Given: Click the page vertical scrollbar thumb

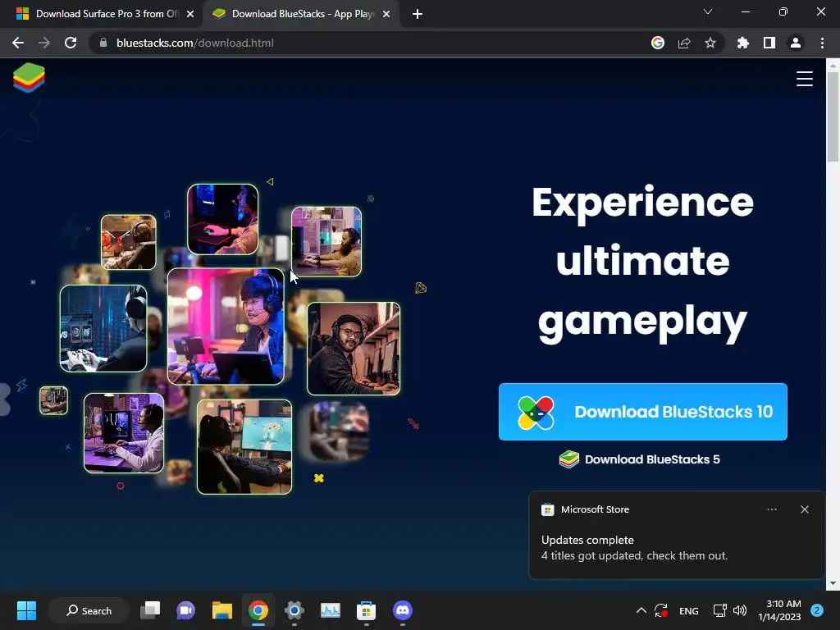Looking at the screenshot, I should click(833, 116).
